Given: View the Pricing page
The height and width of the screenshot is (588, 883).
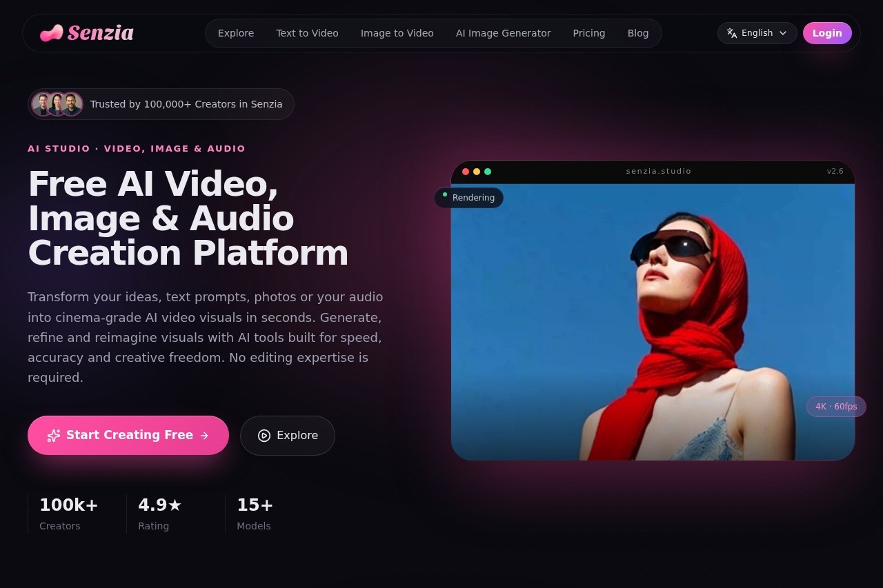Looking at the screenshot, I should click(x=589, y=33).
